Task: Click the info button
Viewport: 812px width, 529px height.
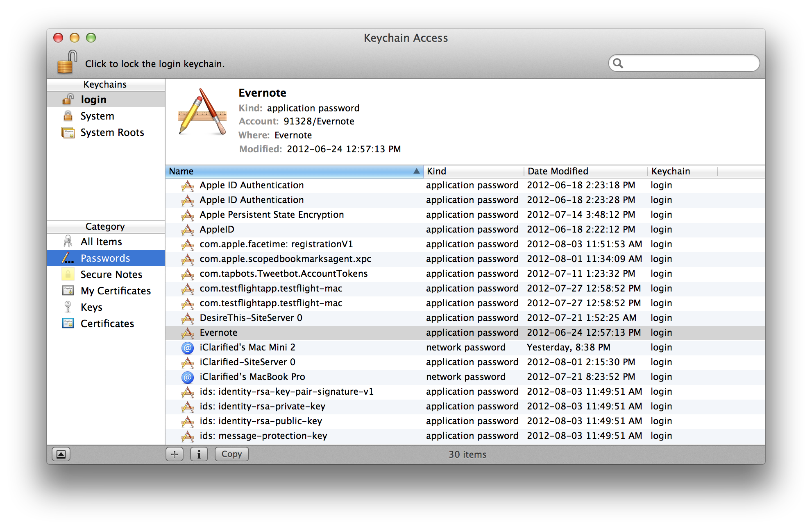Action: tap(199, 454)
